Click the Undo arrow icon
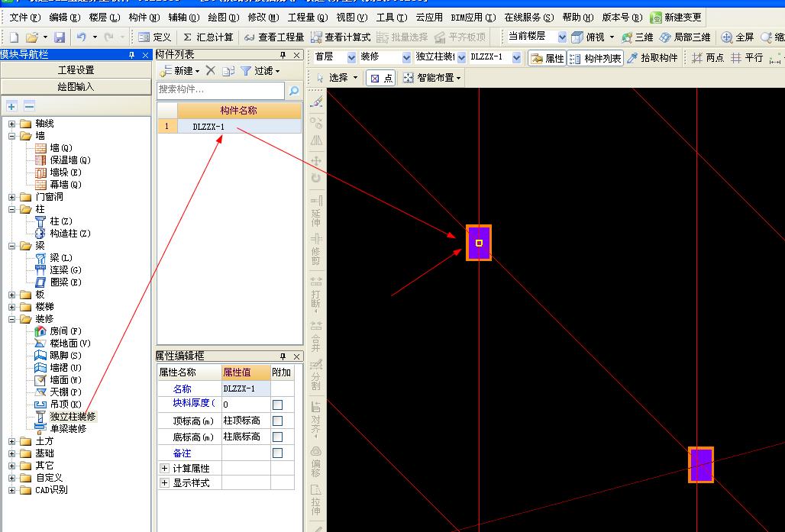Image resolution: width=785 pixels, height=532 pixels. click(x=82, y=37)
